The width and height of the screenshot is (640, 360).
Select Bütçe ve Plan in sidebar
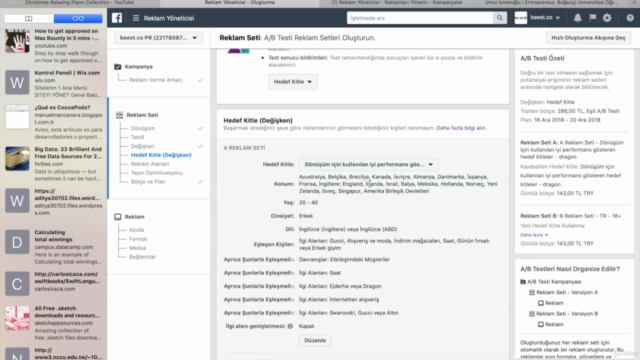pos(148,182)
